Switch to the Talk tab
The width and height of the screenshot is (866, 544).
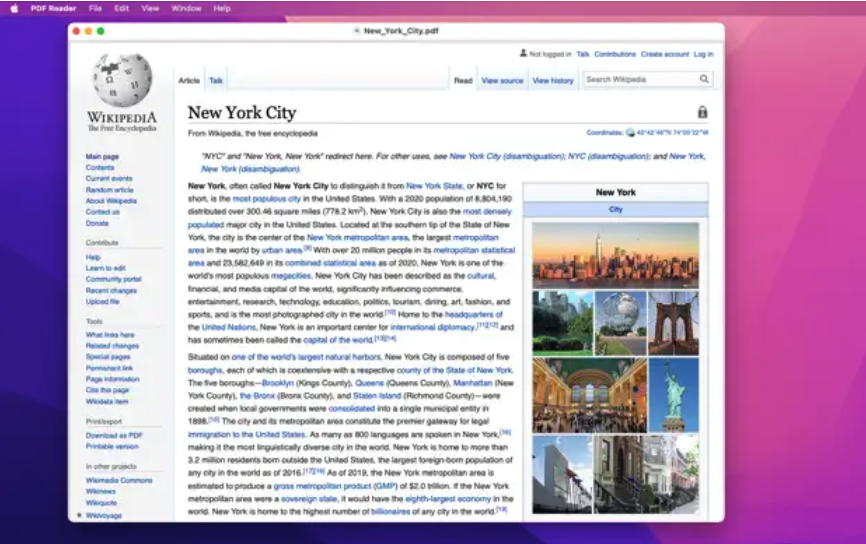click(215, 81)
